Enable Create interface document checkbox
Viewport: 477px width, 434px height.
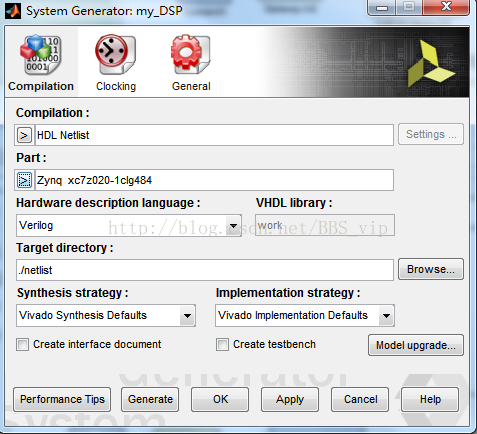coord(22,344)
